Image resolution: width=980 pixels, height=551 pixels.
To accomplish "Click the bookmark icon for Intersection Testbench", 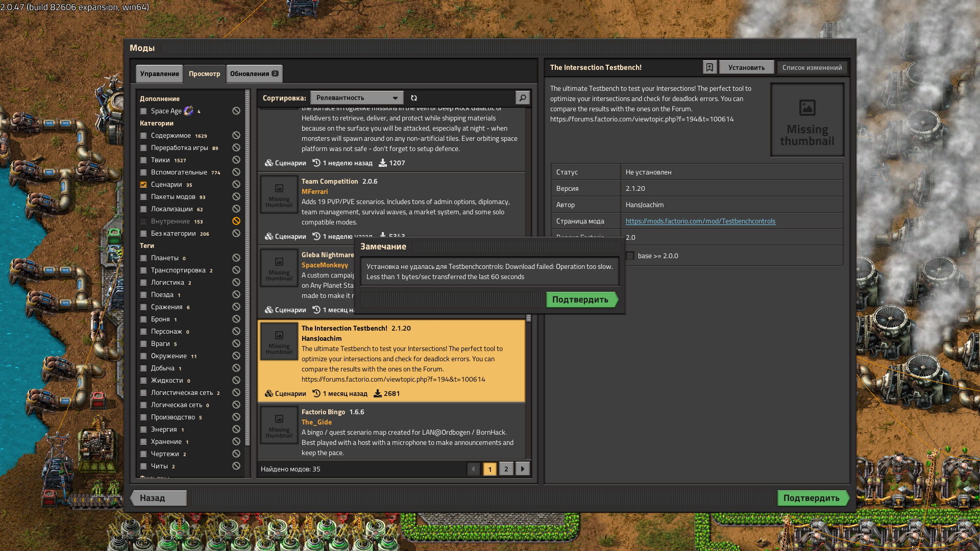I will pyautogui.click(x=709, y=67).
